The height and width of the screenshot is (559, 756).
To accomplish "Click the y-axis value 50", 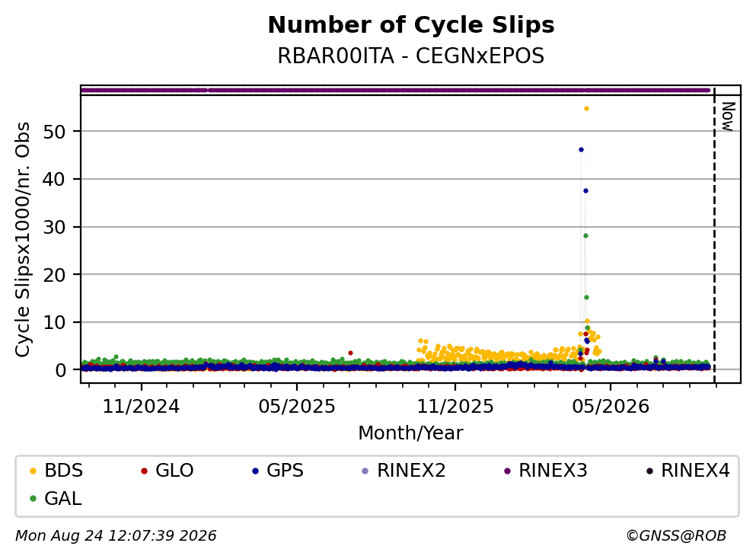I will (x=55, y=132).
